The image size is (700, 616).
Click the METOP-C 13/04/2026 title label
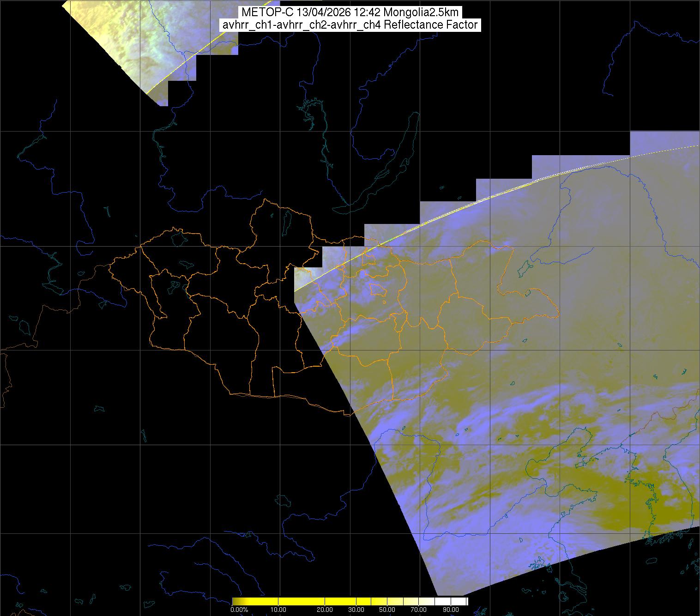[350, 12]
